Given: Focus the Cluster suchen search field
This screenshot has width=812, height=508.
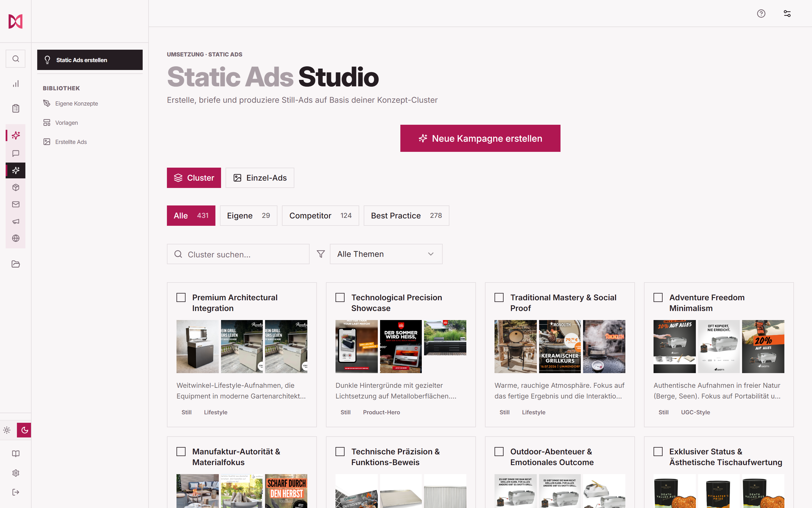Looking at the screenshot, I should 238,254.
